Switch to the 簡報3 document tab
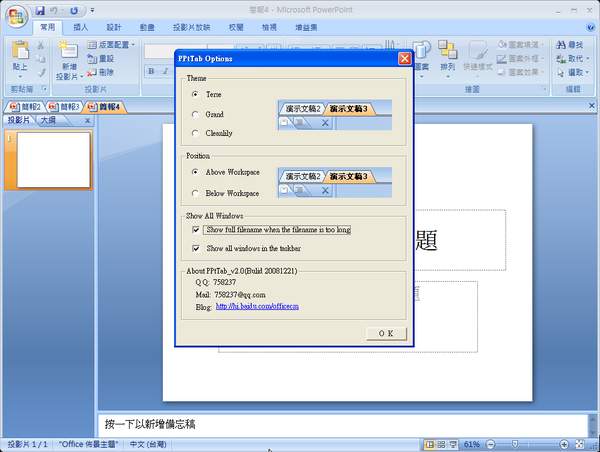The image size is (600, 452). (64, 107)
